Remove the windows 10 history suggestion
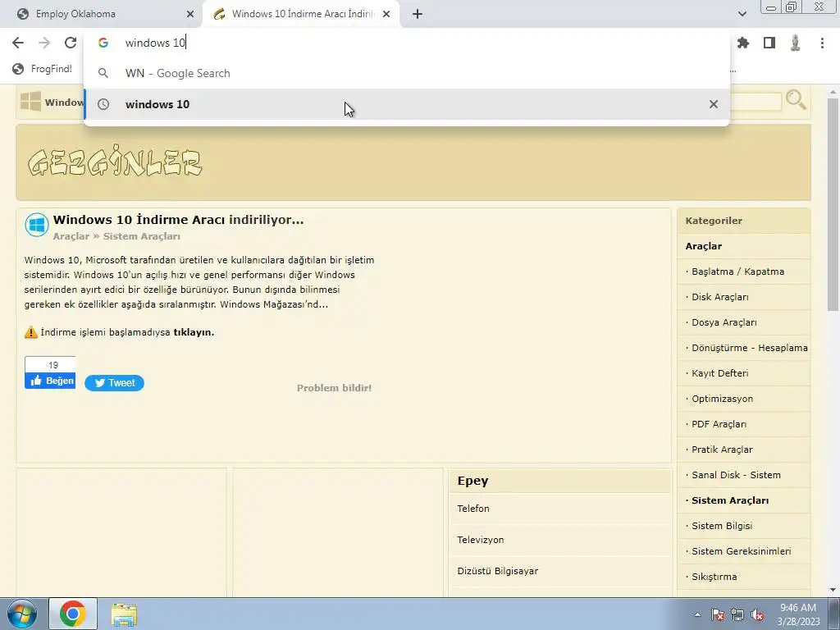The height and width of the screenshot is (630, 840). click(x=714, y=104)
